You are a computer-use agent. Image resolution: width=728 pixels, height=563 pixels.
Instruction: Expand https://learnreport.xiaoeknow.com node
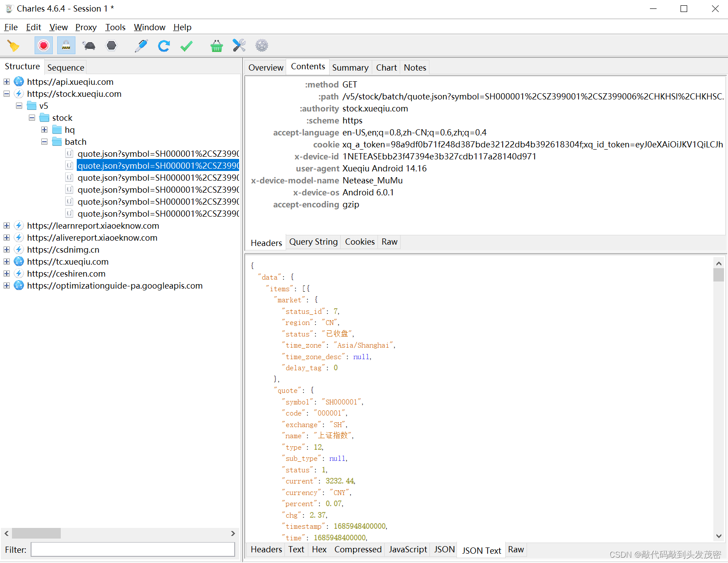point(7,226)
